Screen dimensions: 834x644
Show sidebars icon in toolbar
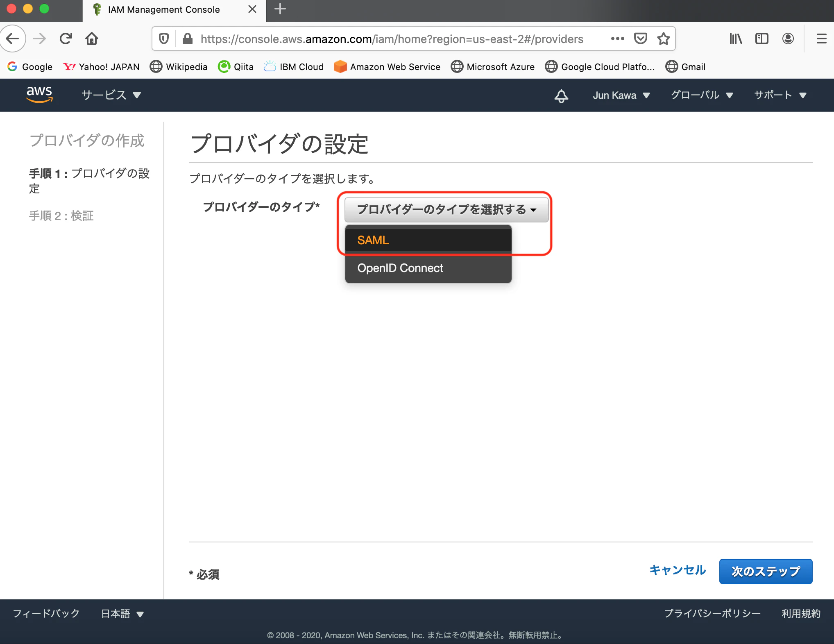coord(762,39)
